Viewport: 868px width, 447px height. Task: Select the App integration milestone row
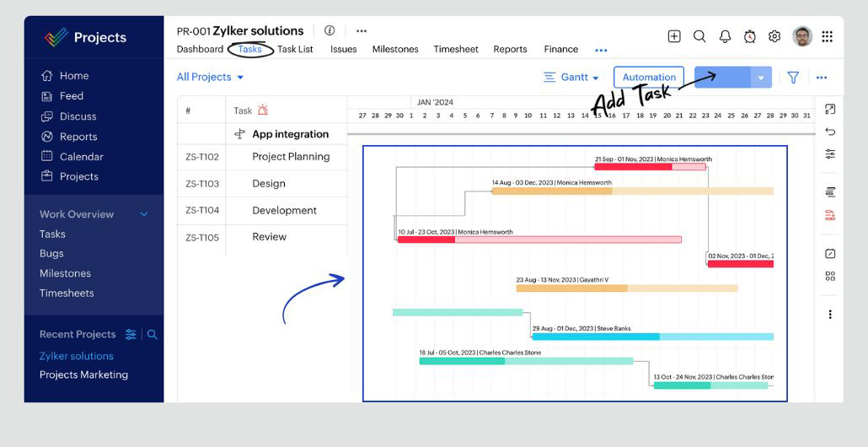(262, 134)
